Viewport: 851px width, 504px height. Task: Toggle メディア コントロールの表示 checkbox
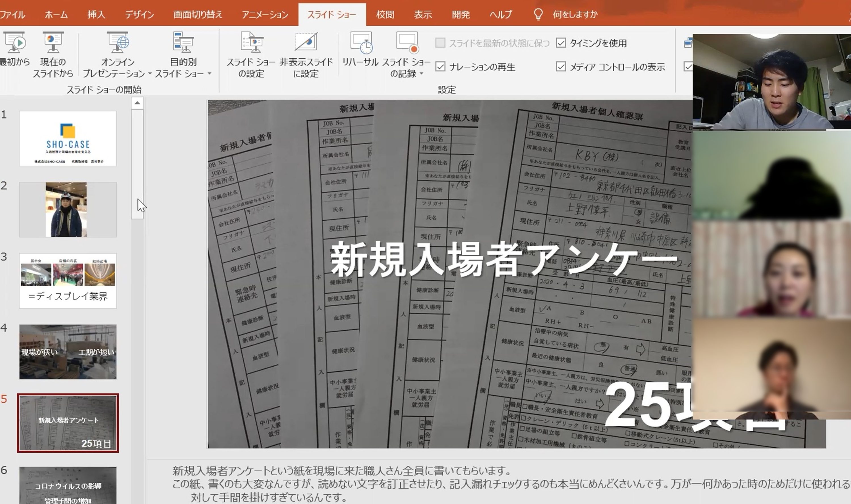pos(561,67)
